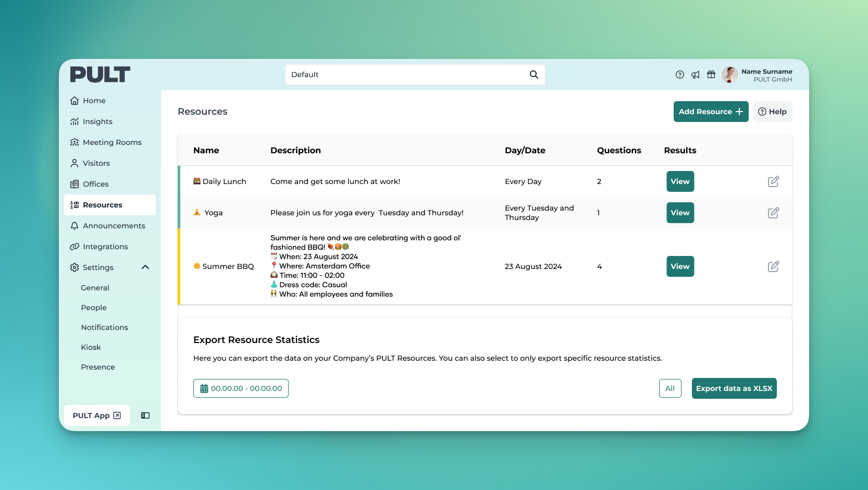Open General settings
The image size is (868, 490).
pyautogui.click(x=95, y=288)
